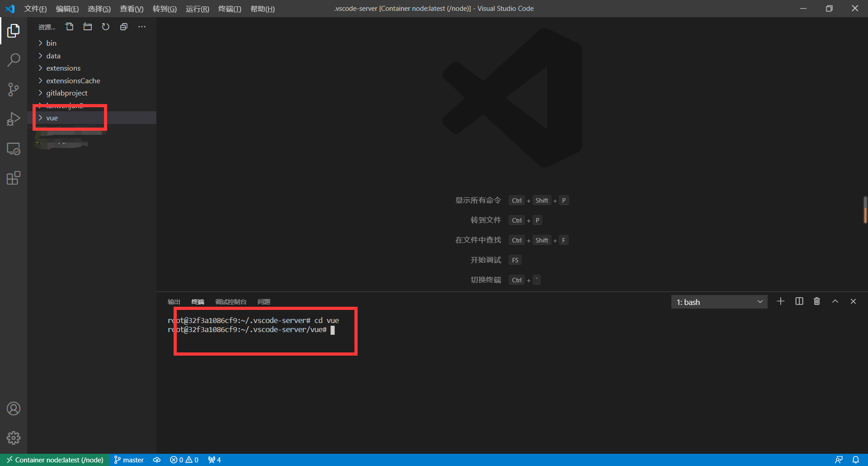Open the Explorer view in activity bar
The height and width of the screenshot is (466, 868).
pyautogui.click(x=14, y=31)
